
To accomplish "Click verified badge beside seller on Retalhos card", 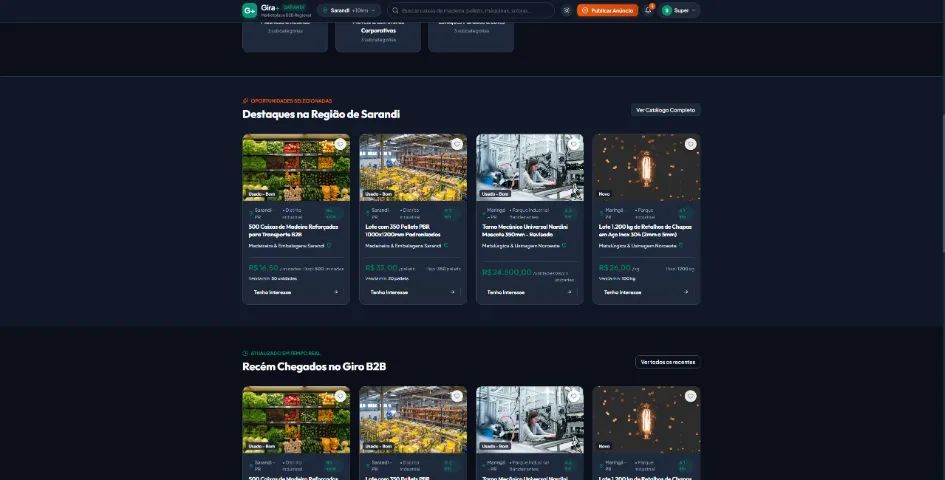I will 680,245.
